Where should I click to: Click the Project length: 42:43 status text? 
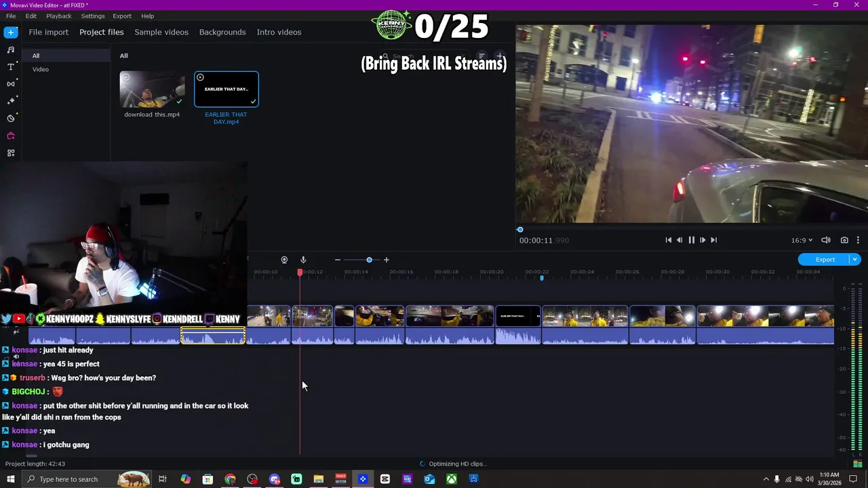pyautogui.click(x=35, y=464)
